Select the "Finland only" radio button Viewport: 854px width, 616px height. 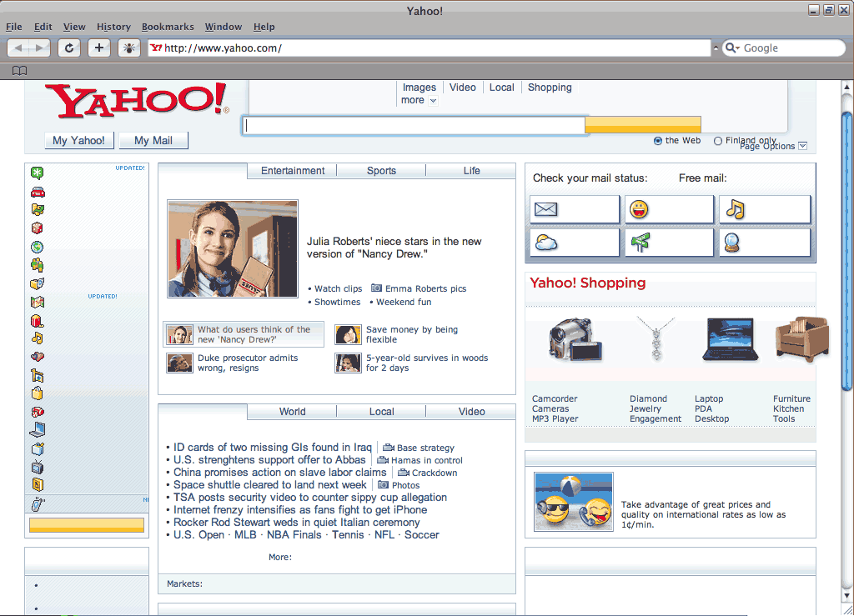[718, 141]
